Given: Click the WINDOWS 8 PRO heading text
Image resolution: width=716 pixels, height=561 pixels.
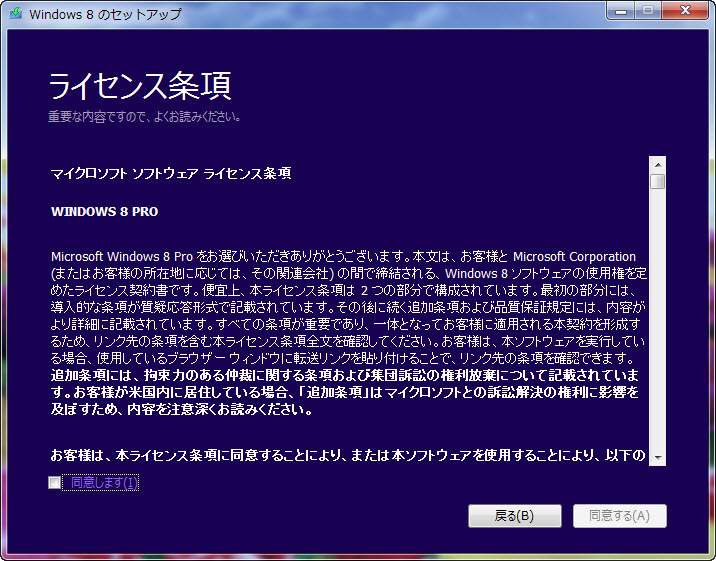Looking at the screenshot, I should click(105, 212).
